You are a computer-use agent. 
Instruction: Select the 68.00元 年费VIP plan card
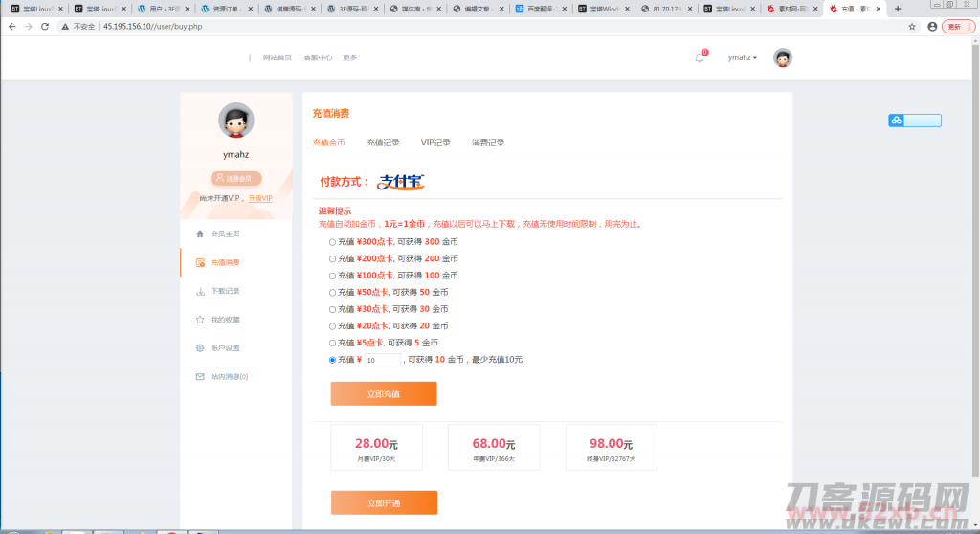493,448
